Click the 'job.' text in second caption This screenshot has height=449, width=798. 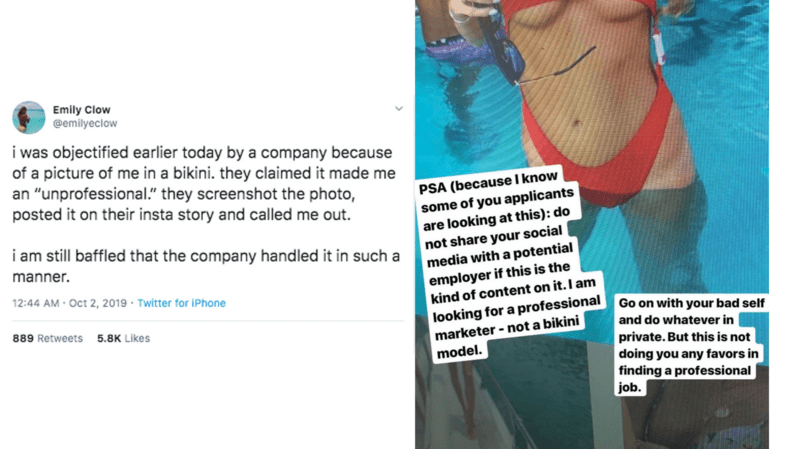[x=630, y=387]
